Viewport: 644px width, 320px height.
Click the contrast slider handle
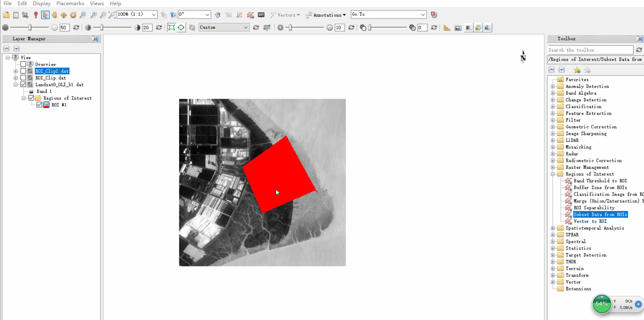[x=102, y=28]
